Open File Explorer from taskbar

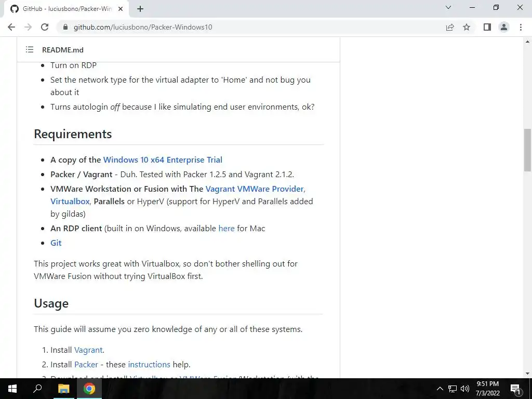point(63,389)
